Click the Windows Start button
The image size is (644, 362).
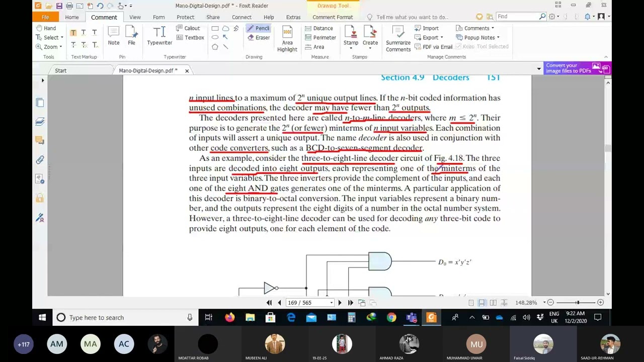point(42,317)
